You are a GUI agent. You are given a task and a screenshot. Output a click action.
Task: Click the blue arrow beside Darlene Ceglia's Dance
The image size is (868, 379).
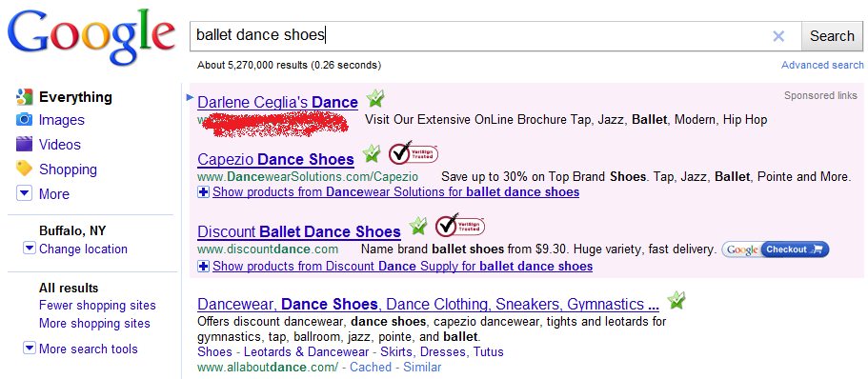[191, 97]
